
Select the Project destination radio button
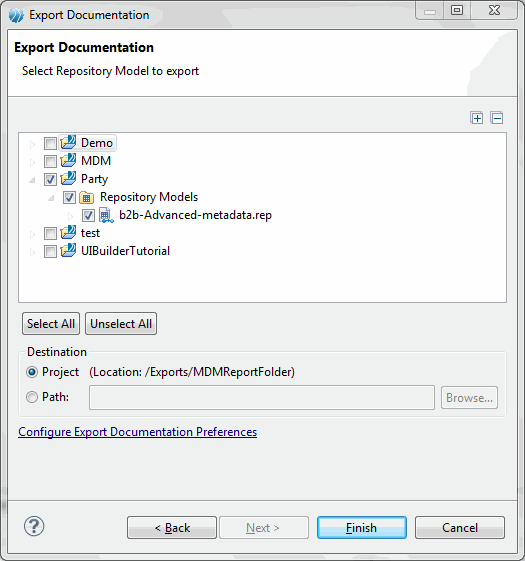[32, 372]
